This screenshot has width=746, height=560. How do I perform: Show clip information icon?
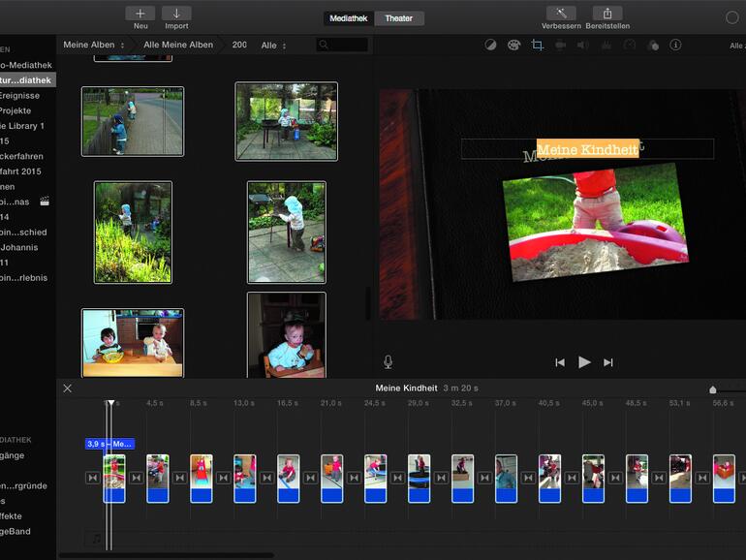675,45
